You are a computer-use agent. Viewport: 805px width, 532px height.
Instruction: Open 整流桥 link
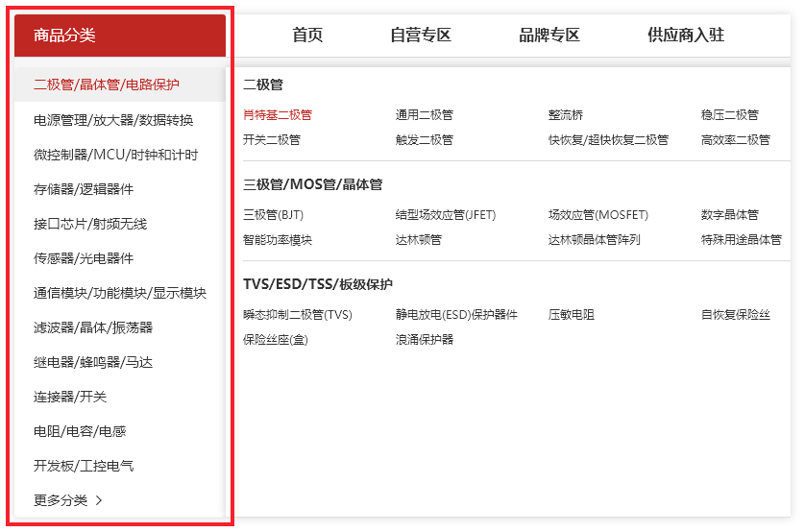point(565,115)
